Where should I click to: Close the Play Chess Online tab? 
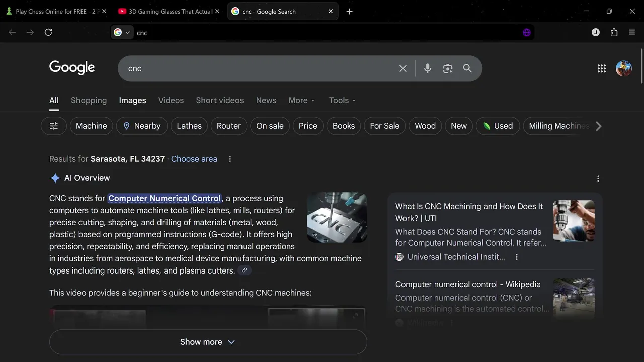point(104,11)
